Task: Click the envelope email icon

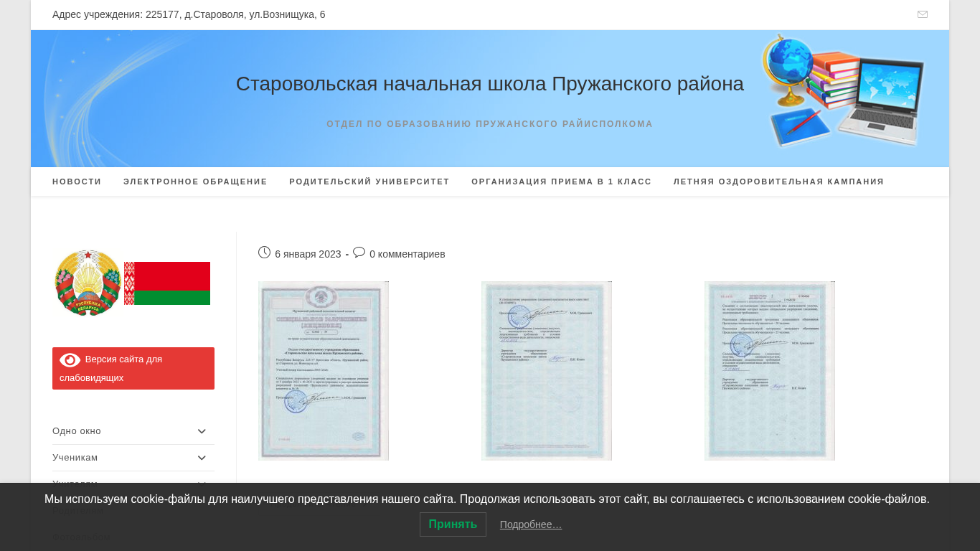Action: point(922,14)
